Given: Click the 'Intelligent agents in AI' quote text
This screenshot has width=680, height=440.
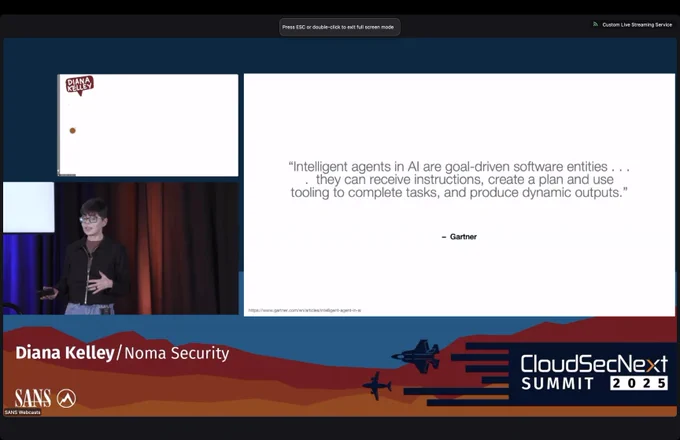Looking at the screenshot, I should click(x=459, y=179).
